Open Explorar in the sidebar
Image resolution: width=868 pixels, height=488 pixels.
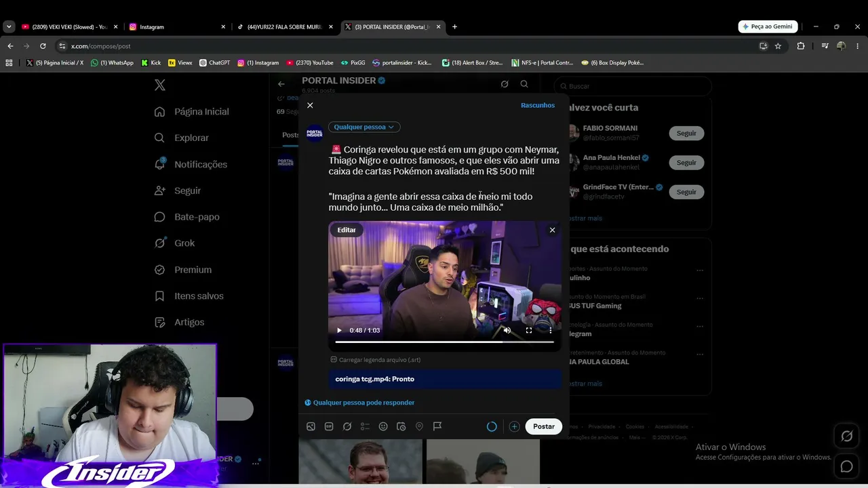coord(182,138)
